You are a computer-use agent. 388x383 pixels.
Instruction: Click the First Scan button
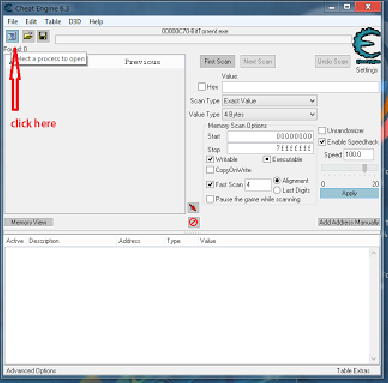pyautogui.click(x=218, y=61)
